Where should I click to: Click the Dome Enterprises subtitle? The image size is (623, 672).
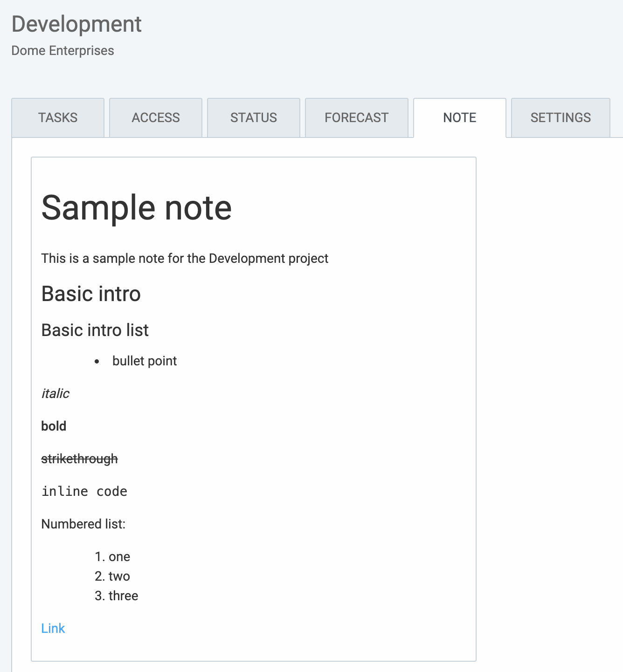pyautogui.click(x=62, y=50)
